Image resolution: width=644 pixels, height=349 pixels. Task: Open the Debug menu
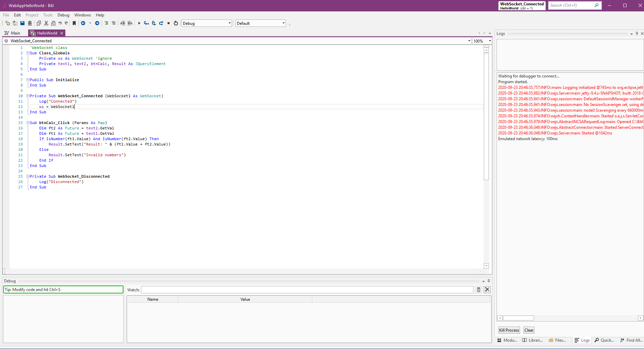63,15
